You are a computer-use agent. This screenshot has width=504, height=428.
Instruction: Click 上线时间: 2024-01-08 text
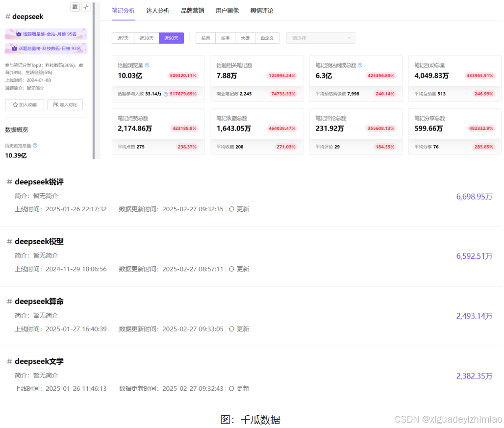coord(28,80)
